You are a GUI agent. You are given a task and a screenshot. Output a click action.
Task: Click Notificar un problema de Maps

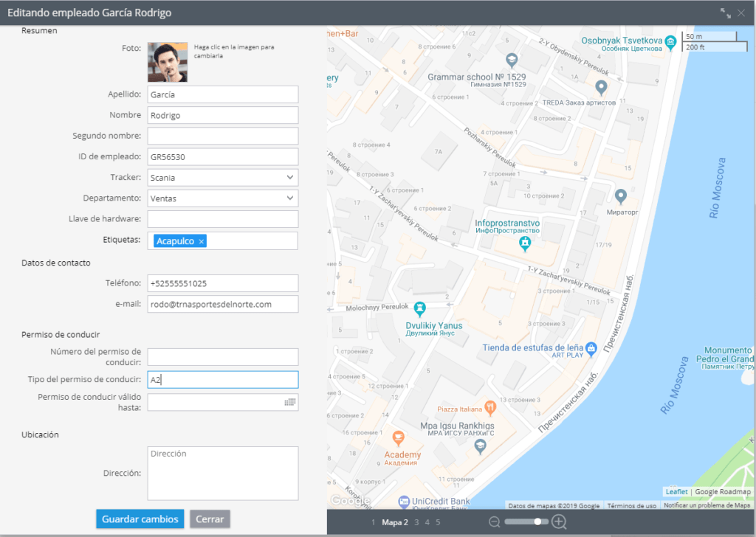coord(707,505)
